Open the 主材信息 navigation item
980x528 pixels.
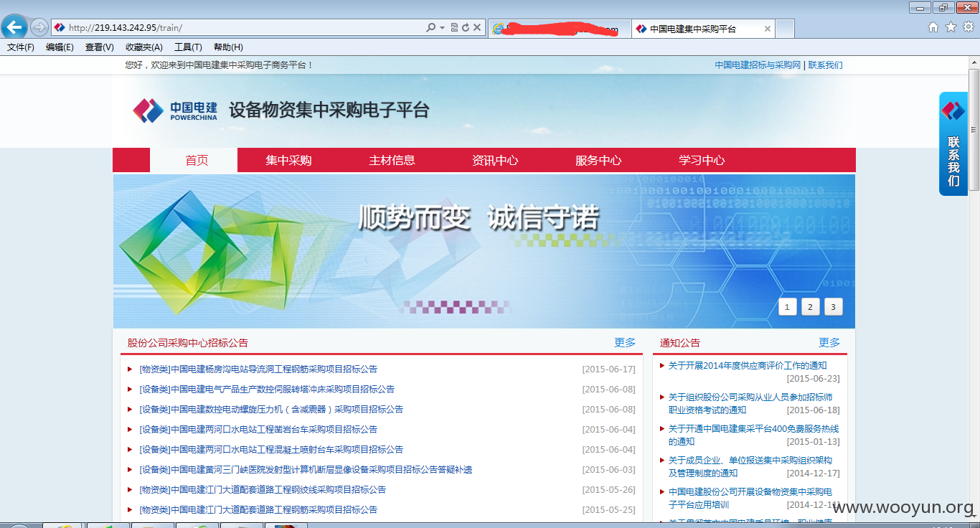coord(392,161)
